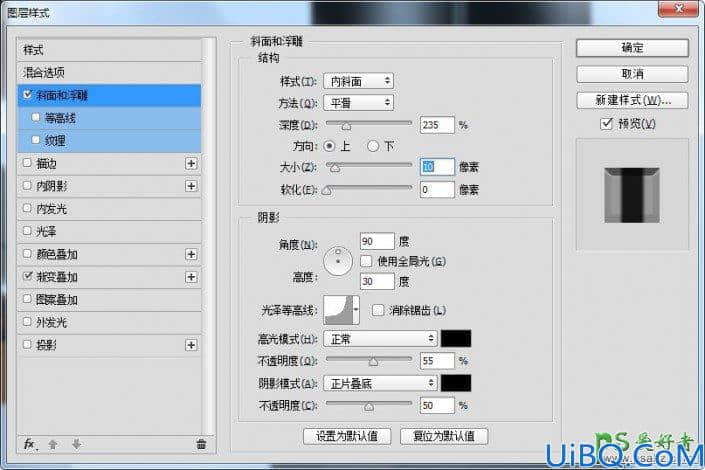Viewport: 705px width, 470px height.
Task: Add another 描边 effect with plus icon
Action: pos(191,163)
